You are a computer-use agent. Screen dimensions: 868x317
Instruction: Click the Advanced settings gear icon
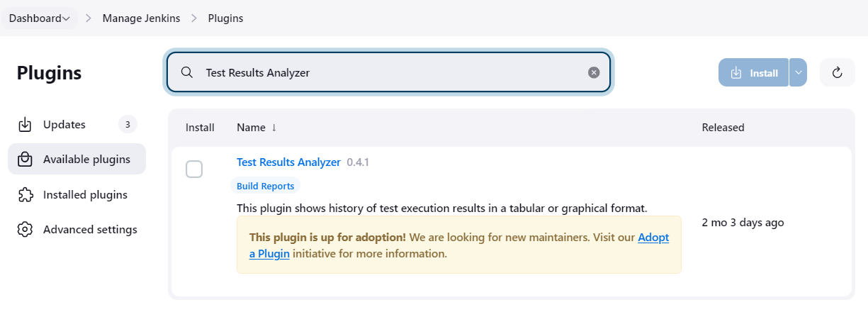25,230
